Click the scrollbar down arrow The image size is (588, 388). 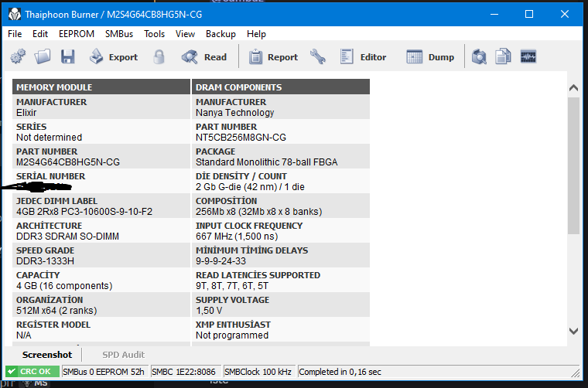pos(573,330)
